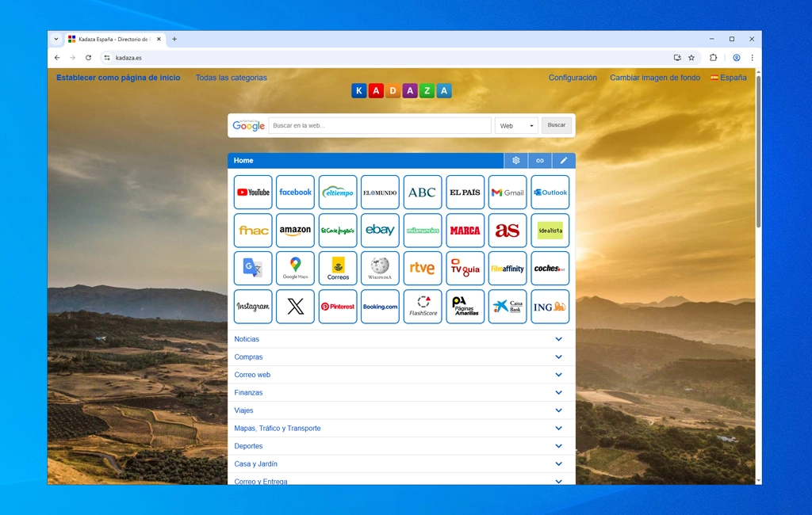This screenshot has width=812, height=515.
Task: Open the eBay tile
Action: [x=380, y=231]
